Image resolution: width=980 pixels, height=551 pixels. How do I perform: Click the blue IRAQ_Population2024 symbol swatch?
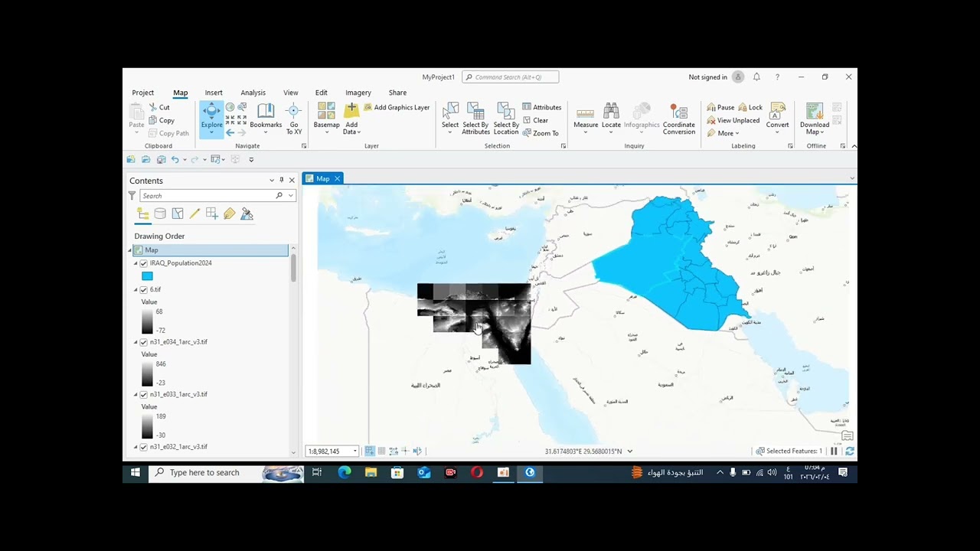147,276
